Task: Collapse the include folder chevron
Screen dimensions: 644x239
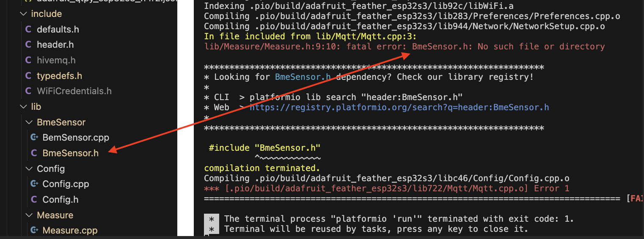Action: tap(23, 14)
